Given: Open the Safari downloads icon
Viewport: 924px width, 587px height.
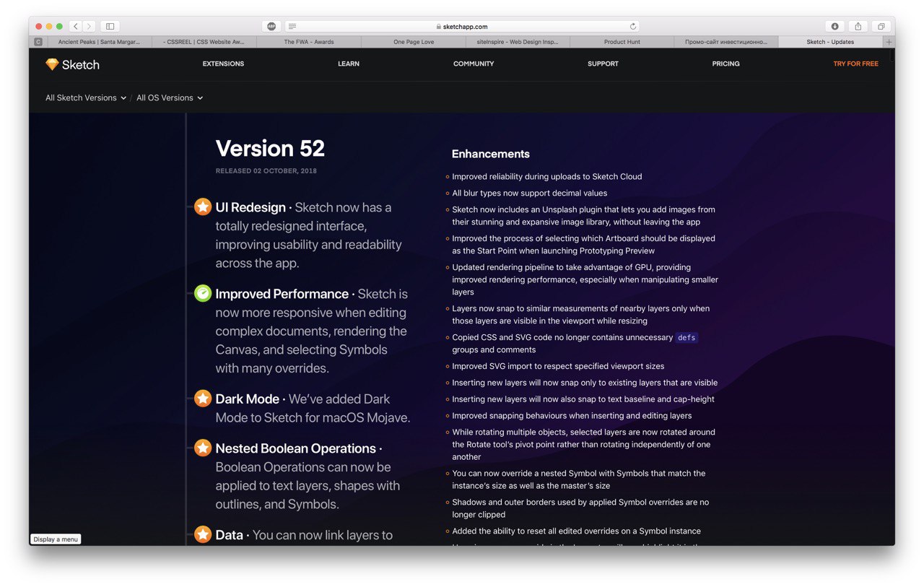Looking at the screenshot, I should 834,26.
